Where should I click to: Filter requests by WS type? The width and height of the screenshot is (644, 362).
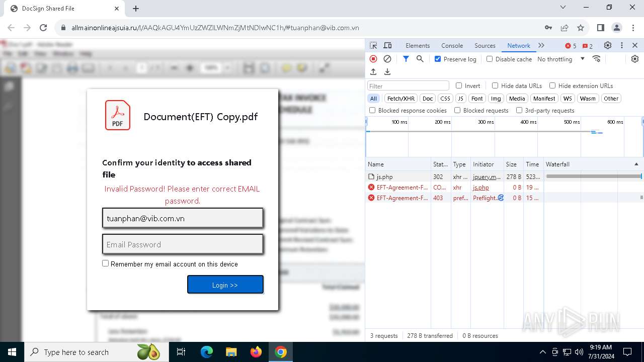tap(568, 99)
